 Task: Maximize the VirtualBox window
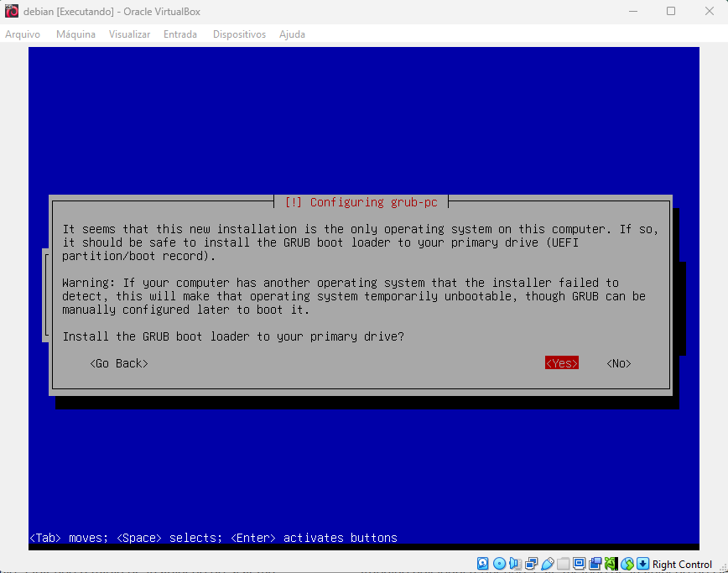point(671,11)
